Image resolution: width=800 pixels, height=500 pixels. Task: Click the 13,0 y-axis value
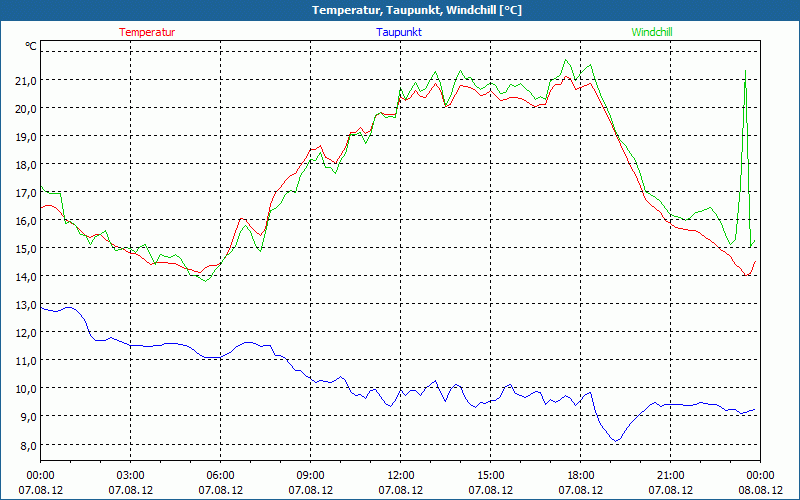coord(27,305)
